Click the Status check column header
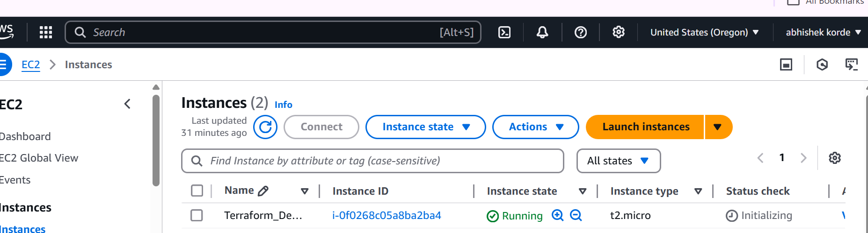The width and height of the screenshot is (868, 233). coord(758,191)
